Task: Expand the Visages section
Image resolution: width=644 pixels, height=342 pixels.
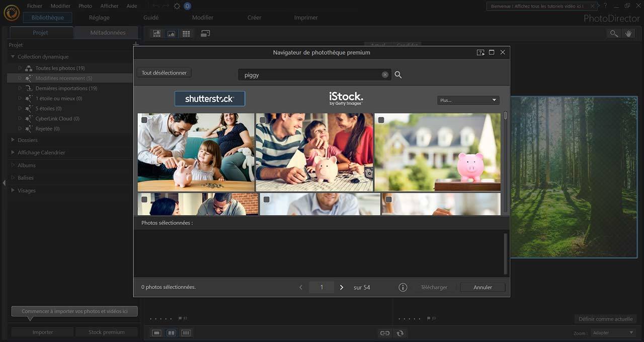Action: click(x=13, y=190)
